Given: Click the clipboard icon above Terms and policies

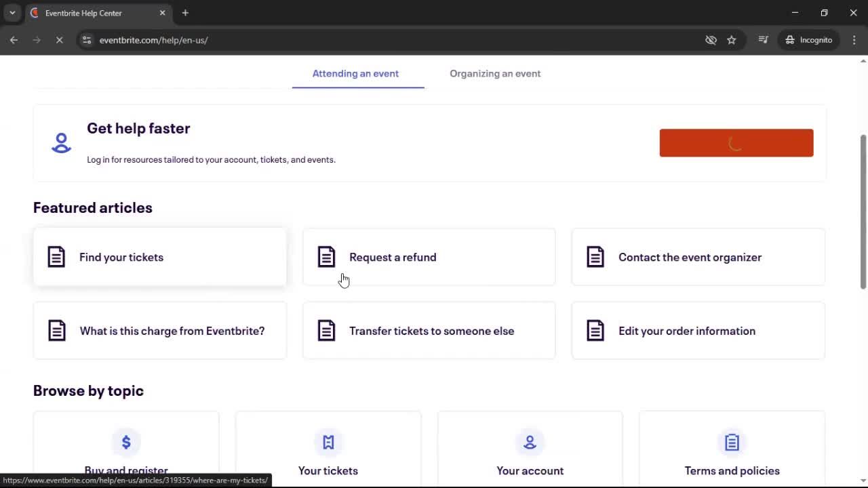Looking at the screenshot, I should point(732,442).
